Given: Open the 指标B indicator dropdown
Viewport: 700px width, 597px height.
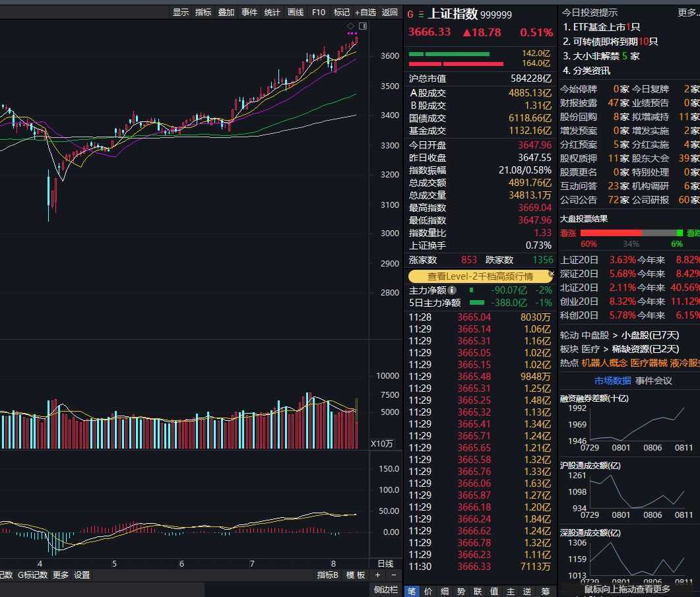Looking at the screenshot, I should click(328, 575).
